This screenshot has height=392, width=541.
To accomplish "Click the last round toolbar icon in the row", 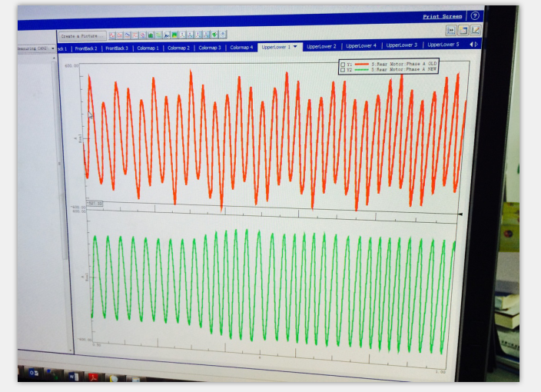I will coord(223,34).
